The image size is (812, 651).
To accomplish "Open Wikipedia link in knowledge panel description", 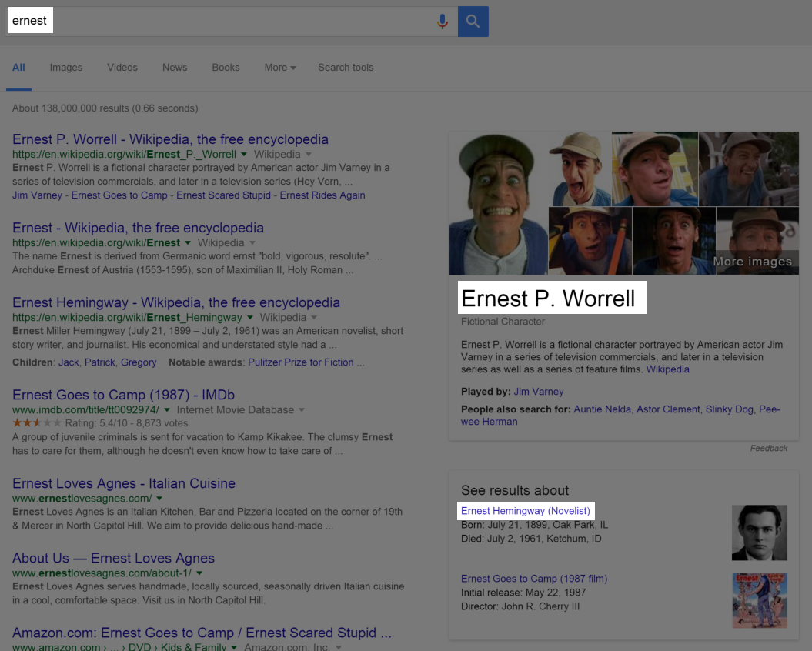I will 667,369.
